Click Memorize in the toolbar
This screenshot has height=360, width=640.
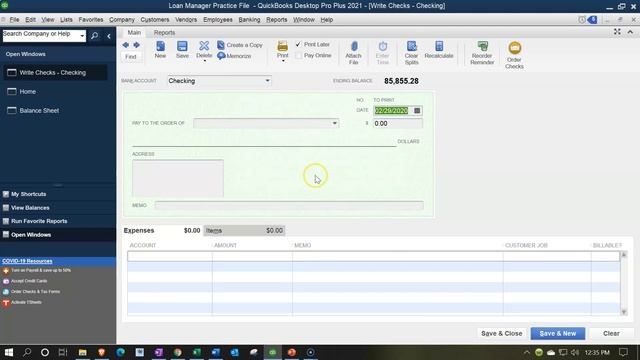point(234,56)
